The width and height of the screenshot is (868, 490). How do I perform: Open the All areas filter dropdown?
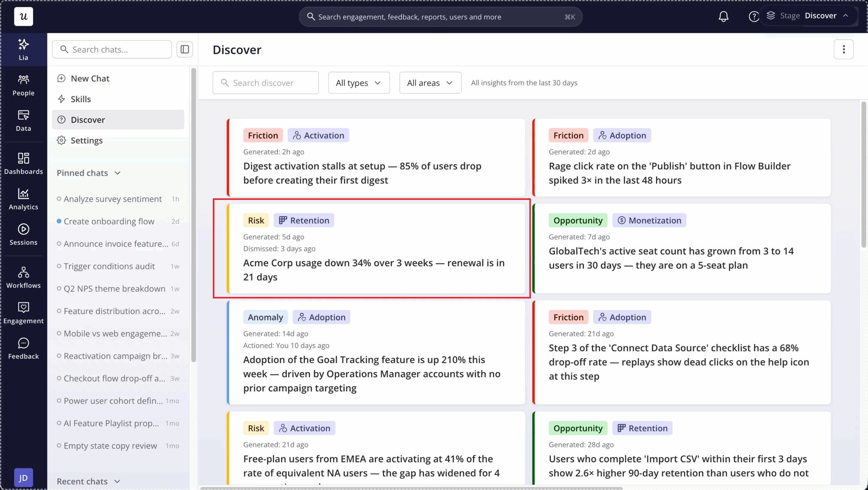point(430,83)
